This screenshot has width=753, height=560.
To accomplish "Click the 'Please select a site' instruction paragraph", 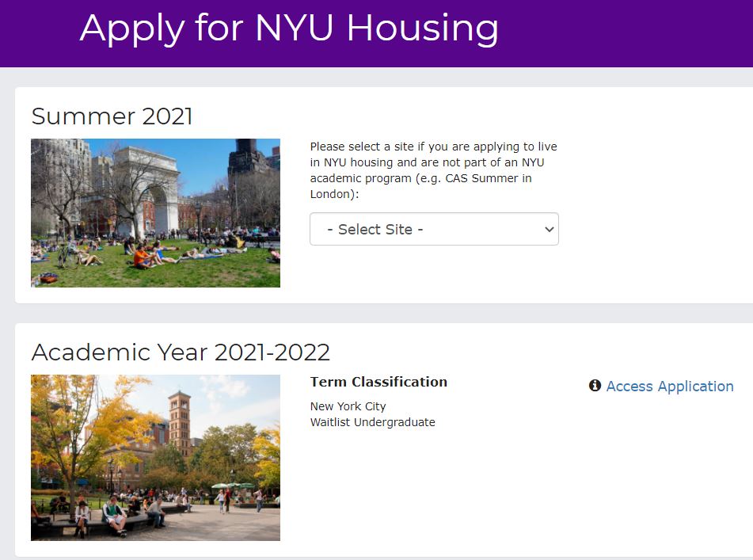I will pos(434,170).
